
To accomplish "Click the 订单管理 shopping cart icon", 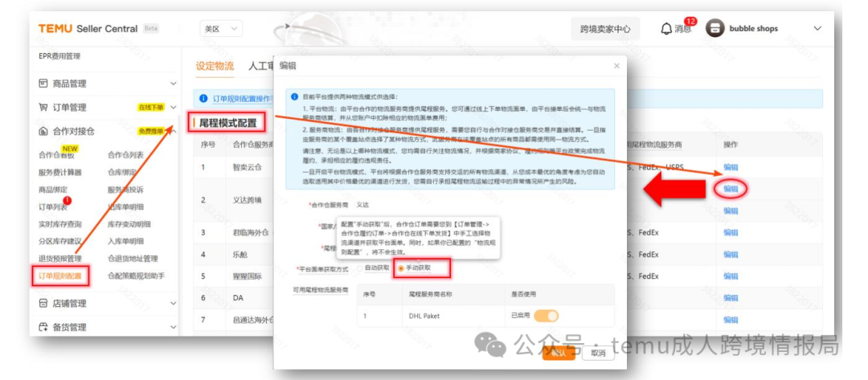I will tap(43, 108).
